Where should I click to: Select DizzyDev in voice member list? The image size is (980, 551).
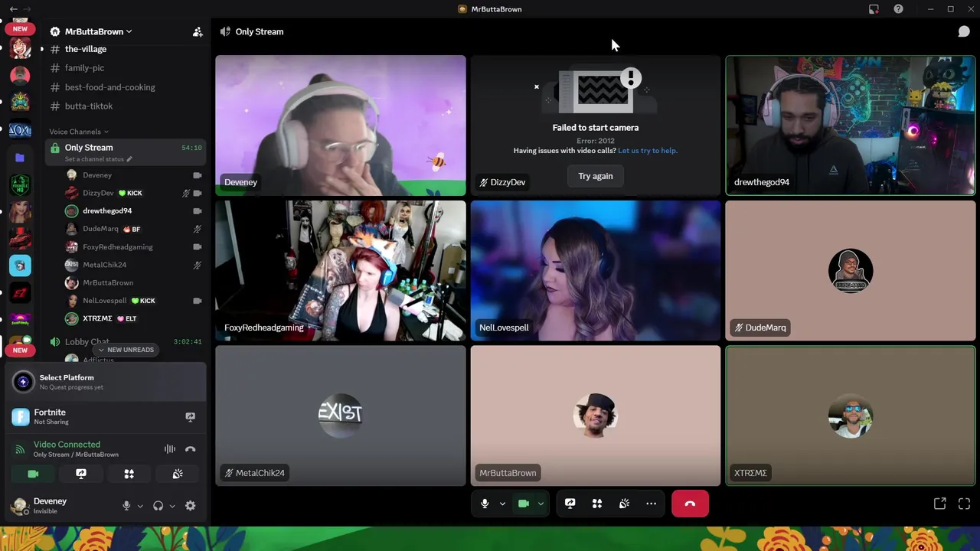point(98,193)
